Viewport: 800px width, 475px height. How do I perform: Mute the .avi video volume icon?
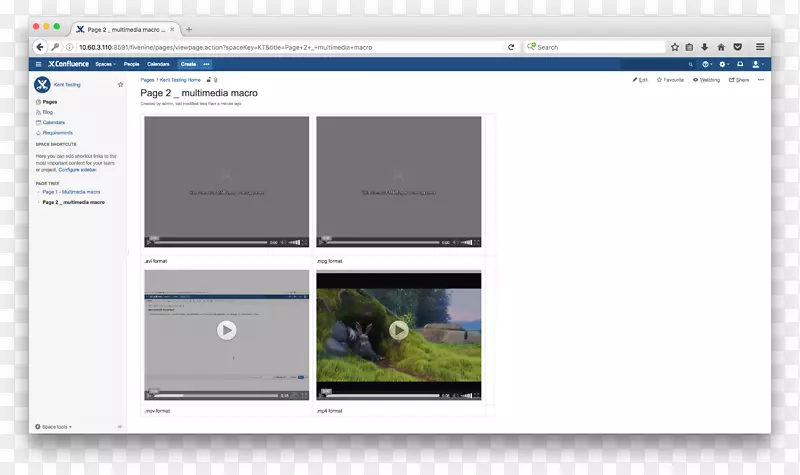coord(284,242)
